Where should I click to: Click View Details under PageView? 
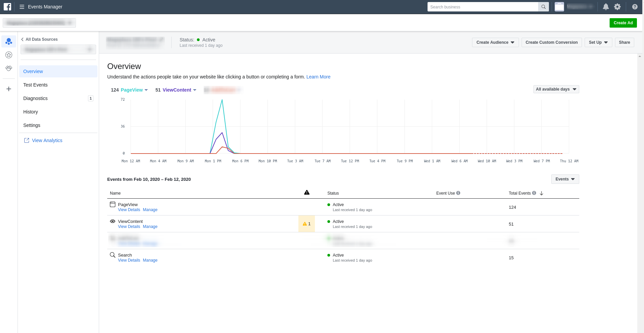click(129, 210)
